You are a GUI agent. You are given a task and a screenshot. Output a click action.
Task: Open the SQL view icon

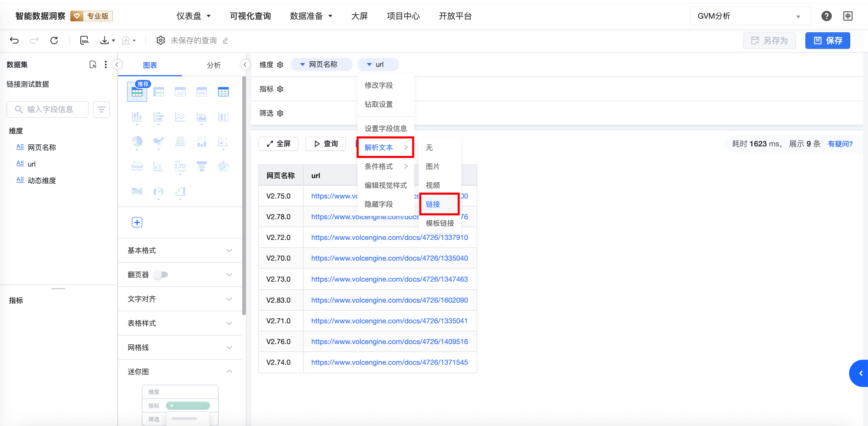(x=84, y=41)
